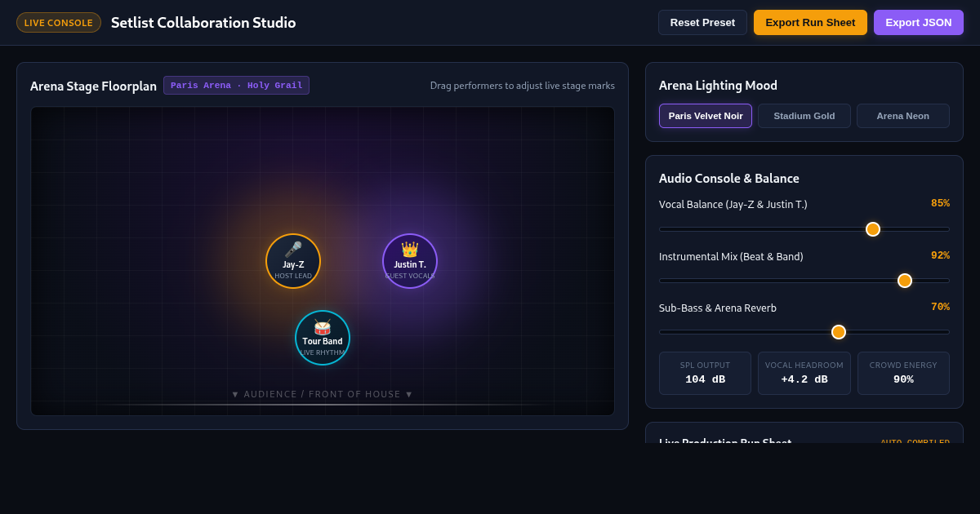The height and width of the screenshot is (514, 980).
Task: Click the Vocal Balance slider handle
Action: tap(873, 229)
